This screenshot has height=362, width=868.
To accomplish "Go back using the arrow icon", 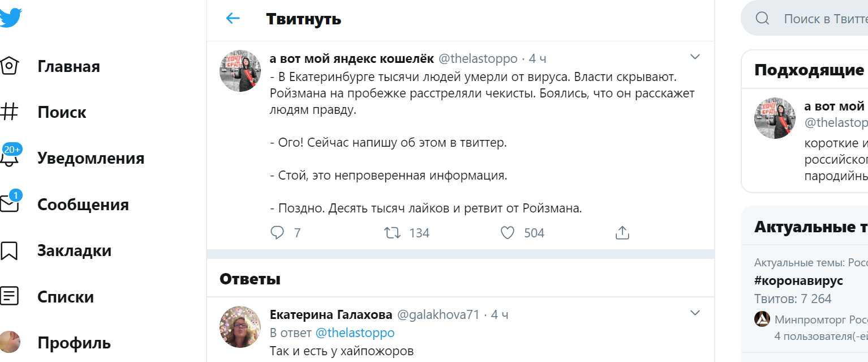I will pos(233,19).
